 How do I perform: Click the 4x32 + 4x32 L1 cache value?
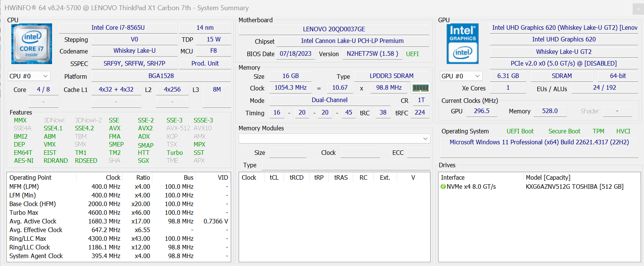[116, 89]
